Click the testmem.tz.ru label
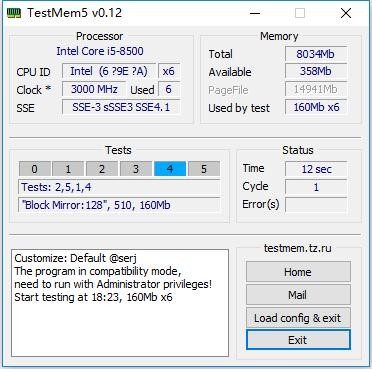 (x=298, y=248)
